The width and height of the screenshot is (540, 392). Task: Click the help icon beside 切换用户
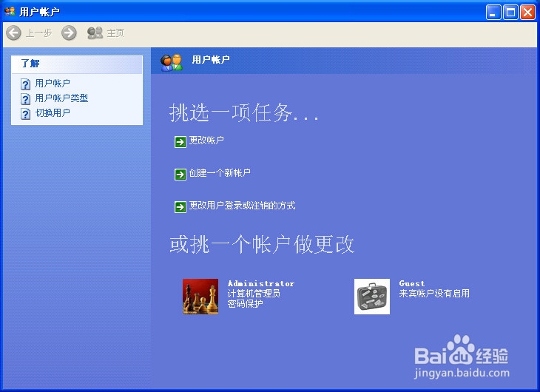(25, 114)
